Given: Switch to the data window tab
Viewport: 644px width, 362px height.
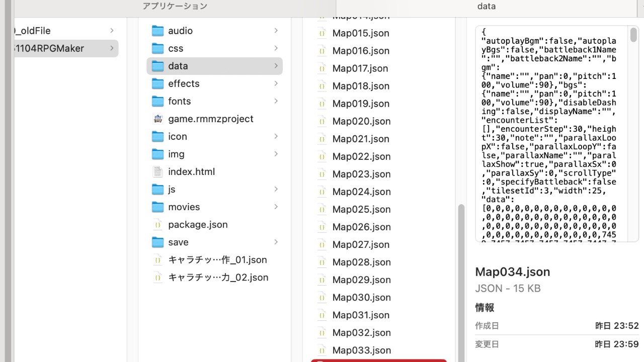Looking at the screenshot, I should point(486,6).
